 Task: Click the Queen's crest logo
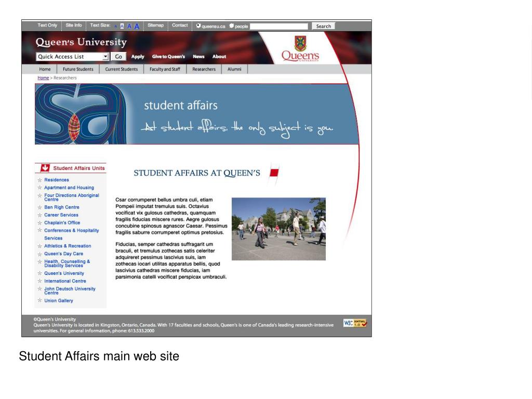[x=300, y=48]
